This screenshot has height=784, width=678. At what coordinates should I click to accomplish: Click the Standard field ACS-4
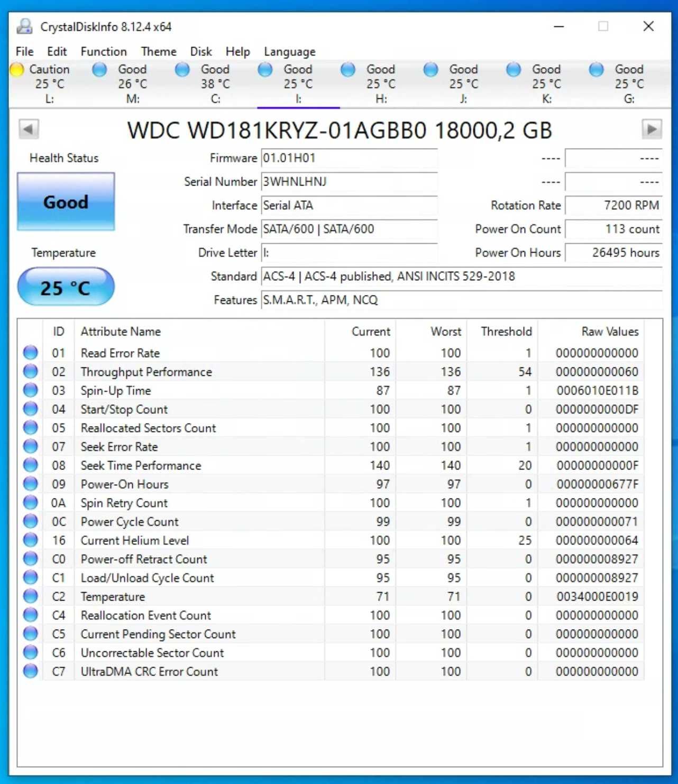coord(462,276)
